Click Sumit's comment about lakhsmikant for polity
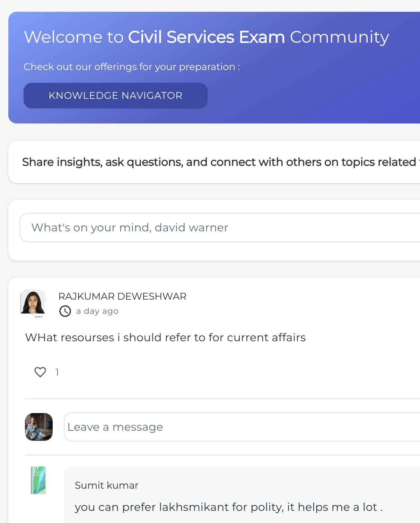Image resolution: width=420 pixels, height=523 pixels. click(229, 507)
